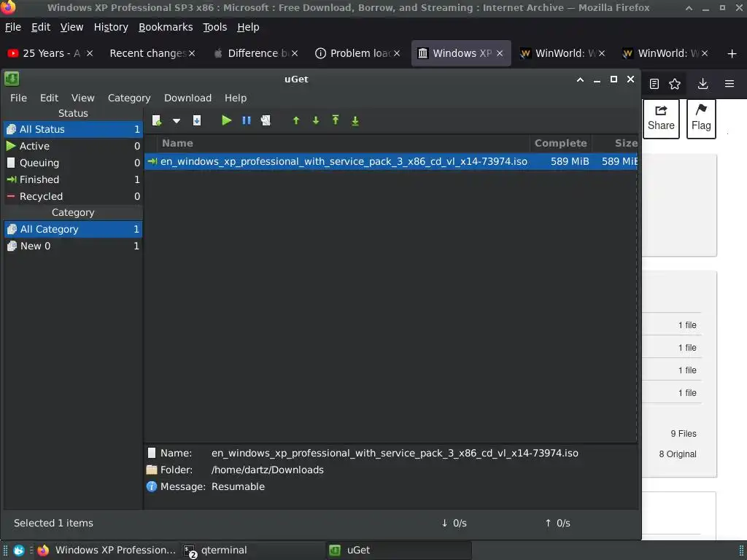Viewport: 747px width, 560px height.
Task: Switch to the 25 Years YouTube tab
Action: coord(50,53)
